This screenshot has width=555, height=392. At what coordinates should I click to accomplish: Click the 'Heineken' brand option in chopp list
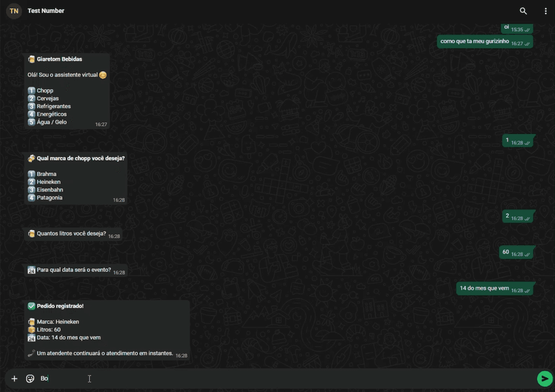click(x=48, y=182)
